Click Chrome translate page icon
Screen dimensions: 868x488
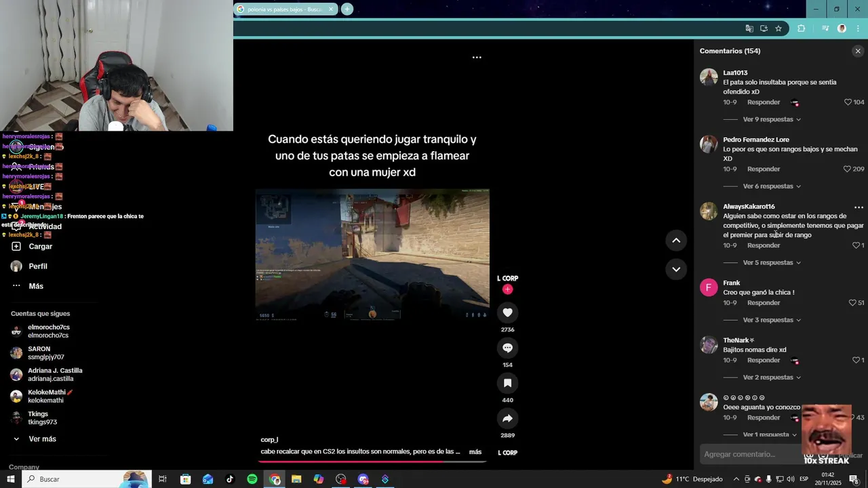[749, 28]
